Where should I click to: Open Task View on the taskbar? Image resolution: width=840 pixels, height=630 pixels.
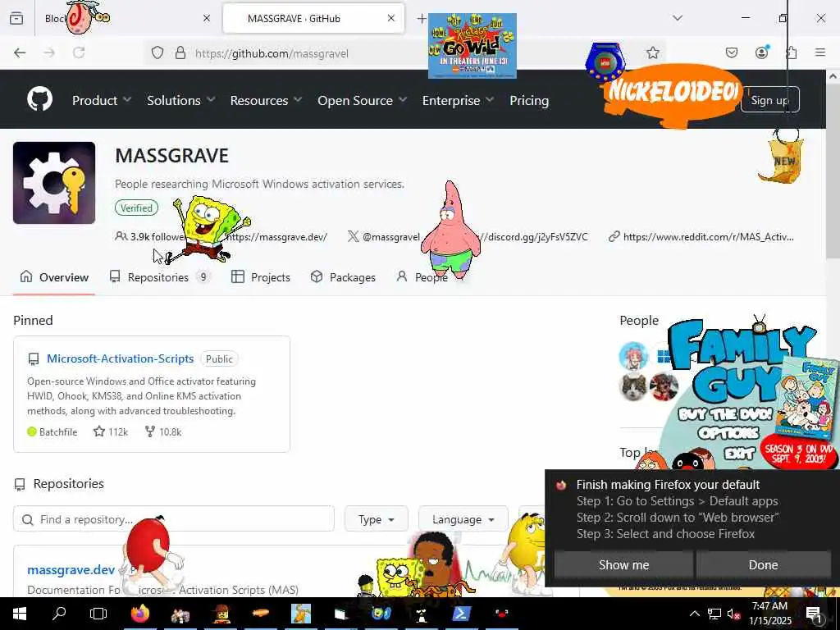pos(98,614)
